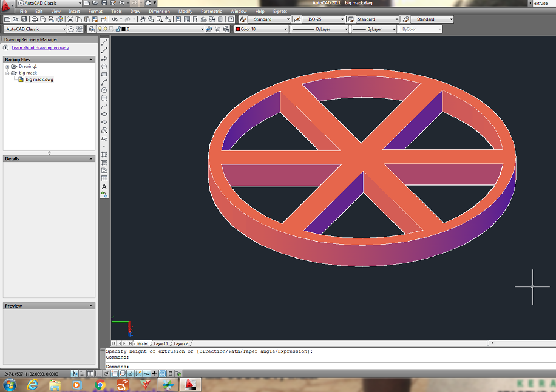
Task: Collapse the Backup Files panel header
Action: coord(49,59)
